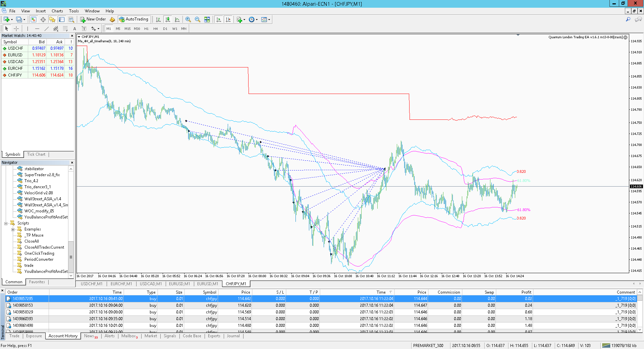Viewport: 644px width, 349px height.
Task: Switch to candlesticks chart display
Action: coord(168,19)
